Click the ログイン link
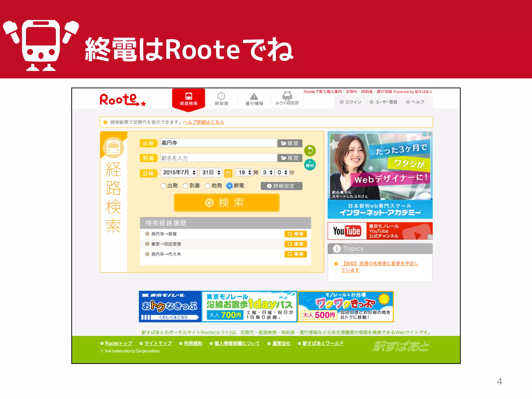This screenshot has height=399, width=532. (x=350, y=102)
